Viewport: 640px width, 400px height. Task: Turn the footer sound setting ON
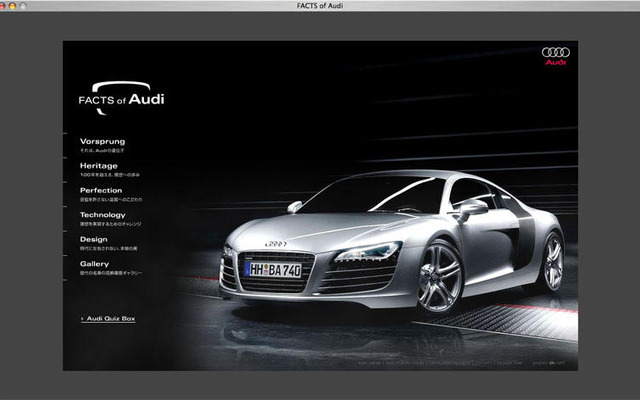552,363
